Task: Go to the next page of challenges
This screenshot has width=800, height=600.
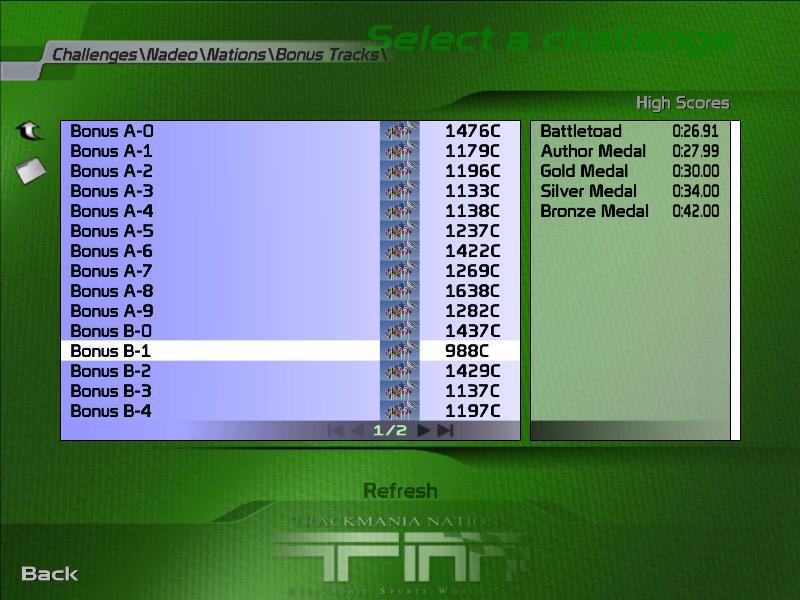Action: click(424, 430)
